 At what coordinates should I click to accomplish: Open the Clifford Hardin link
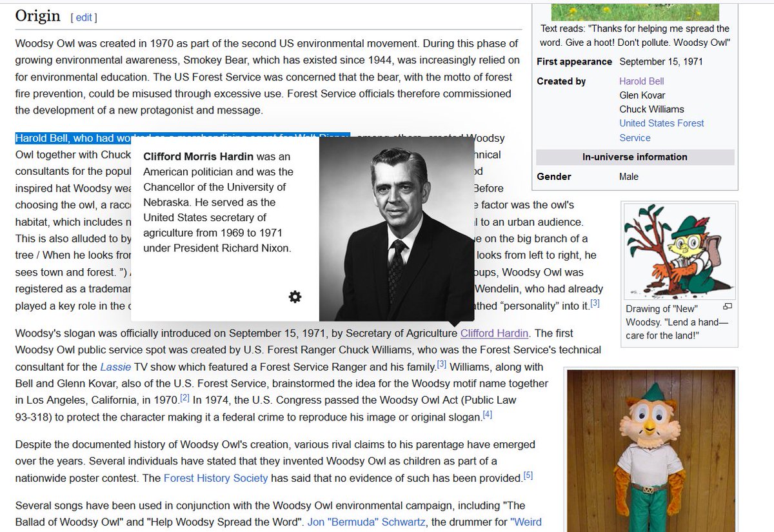point(494,333)
